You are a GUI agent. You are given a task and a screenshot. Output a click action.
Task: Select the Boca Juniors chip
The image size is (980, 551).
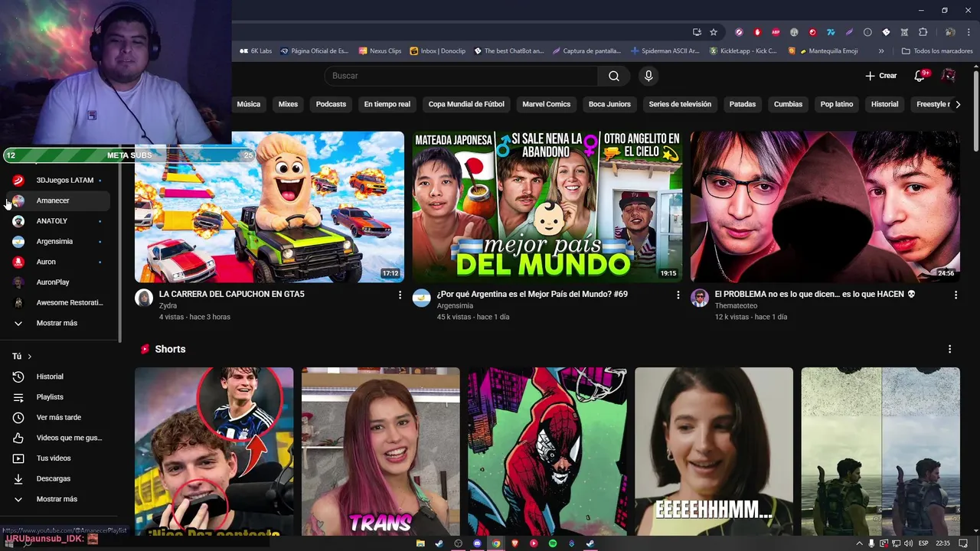[609, 104]
